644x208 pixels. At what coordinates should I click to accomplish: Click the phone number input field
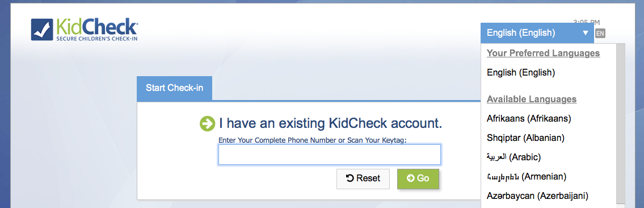(330, 155)
